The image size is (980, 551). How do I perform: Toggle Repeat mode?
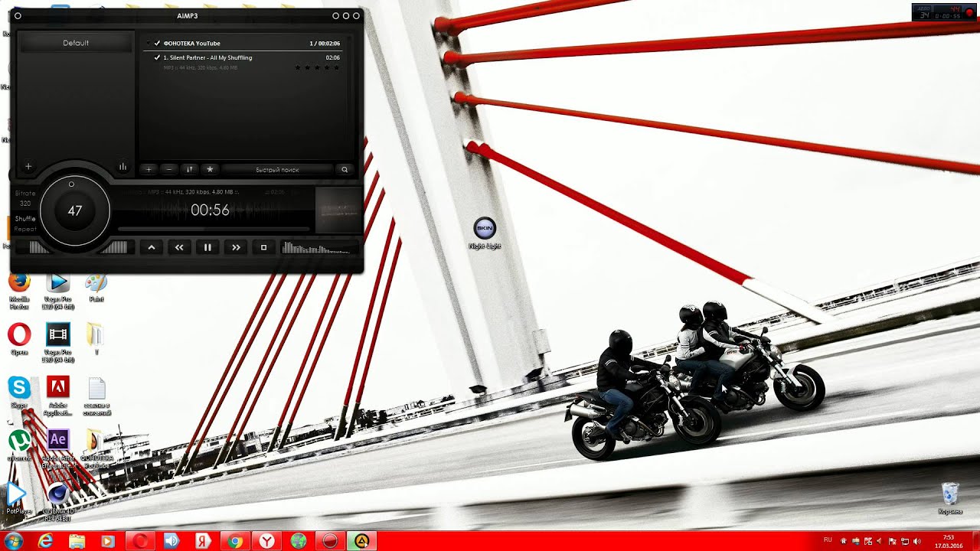25,229
